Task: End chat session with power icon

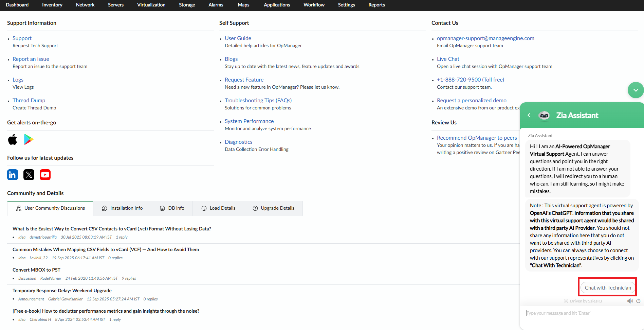Action: 638,301
